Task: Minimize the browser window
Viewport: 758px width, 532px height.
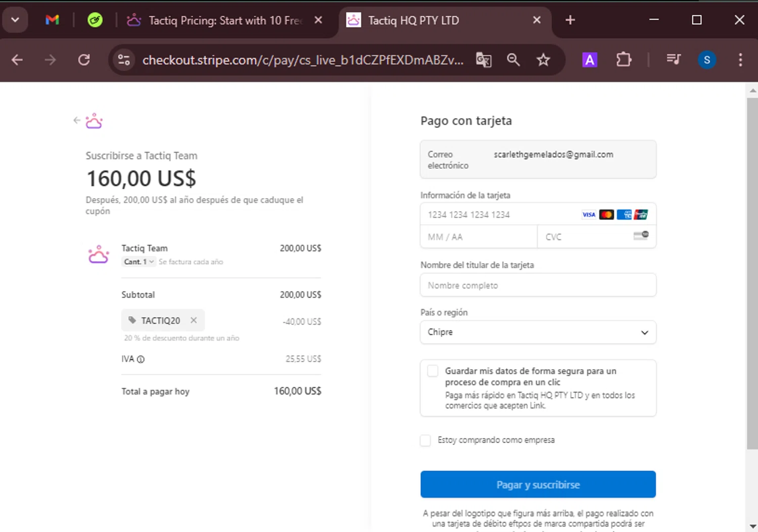Action: tap(654, 20)
